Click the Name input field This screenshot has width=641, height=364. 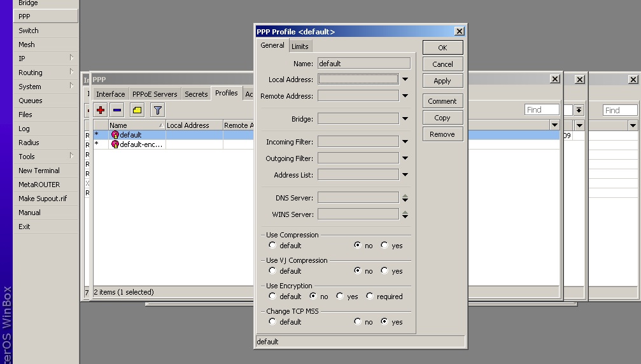click(363, 64)
